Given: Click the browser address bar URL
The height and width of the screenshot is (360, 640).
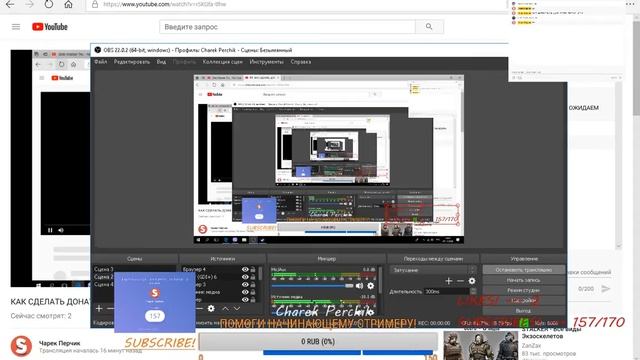Looking at the screenshot, I should (x=164, y=4).
